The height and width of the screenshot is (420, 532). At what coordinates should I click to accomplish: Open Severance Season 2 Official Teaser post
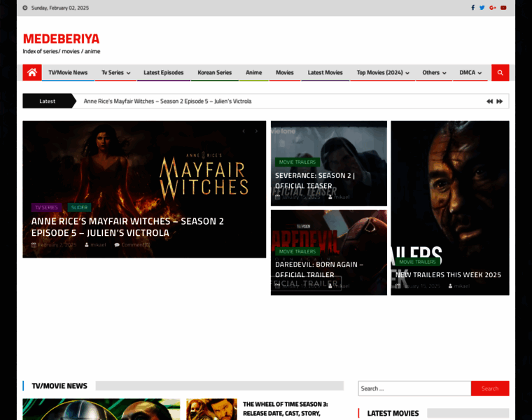tap(315, 181)
